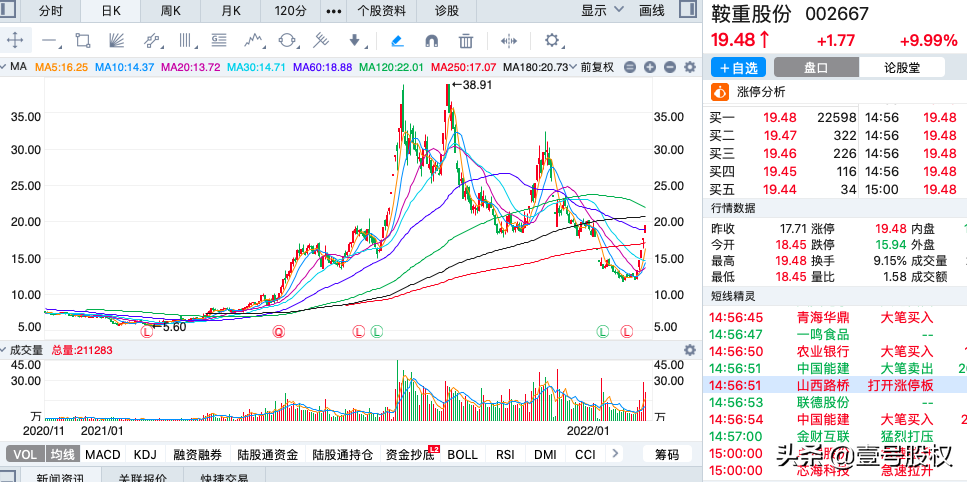Click 青海华鼎 in 短线精灵 list
Screen dimensions: 967x482
point(823,317)
